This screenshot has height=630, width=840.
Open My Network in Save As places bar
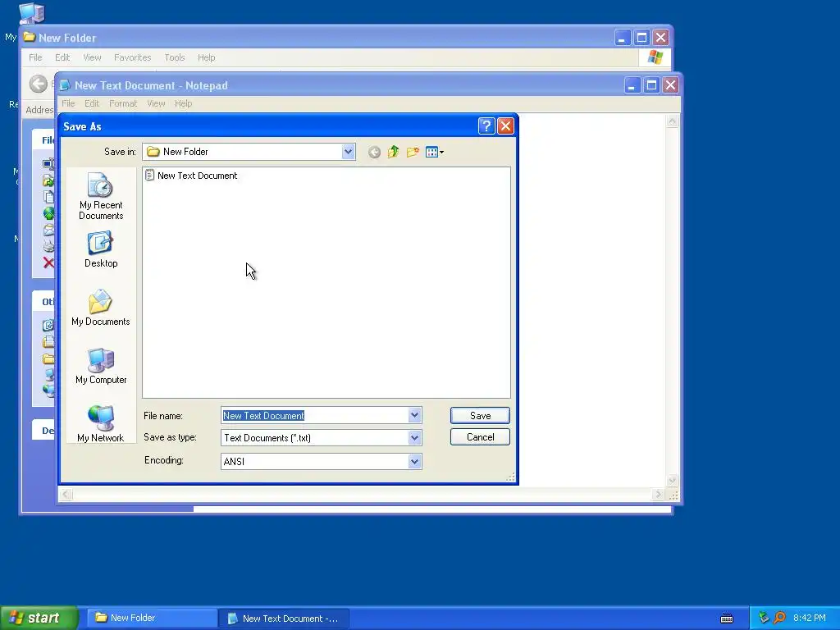coord(101,424)
